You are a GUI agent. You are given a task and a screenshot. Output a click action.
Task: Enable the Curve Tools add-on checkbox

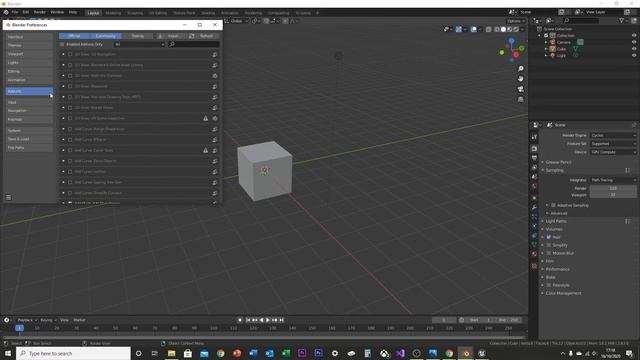click(70, 150)
